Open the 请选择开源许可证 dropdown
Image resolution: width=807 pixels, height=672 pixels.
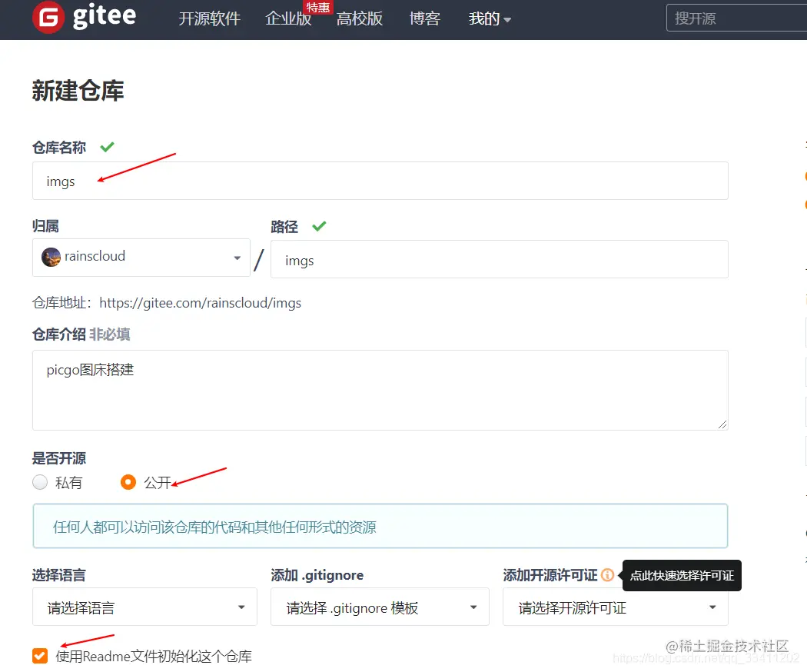click(x=615, y=607)
